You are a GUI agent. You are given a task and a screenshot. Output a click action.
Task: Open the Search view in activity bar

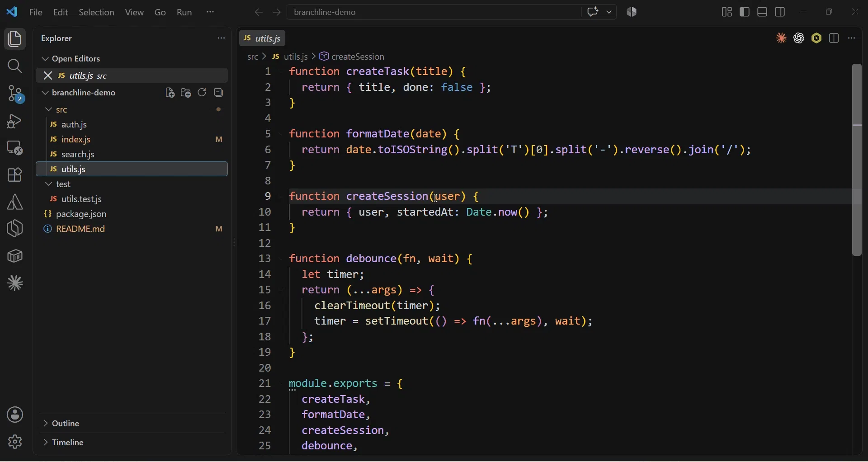(x=15, y=66)
